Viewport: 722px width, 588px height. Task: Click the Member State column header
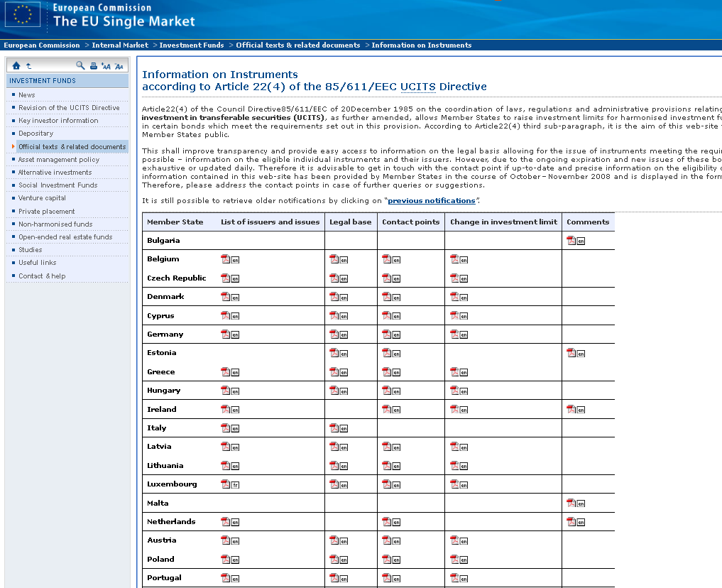[x=175, y=222]
